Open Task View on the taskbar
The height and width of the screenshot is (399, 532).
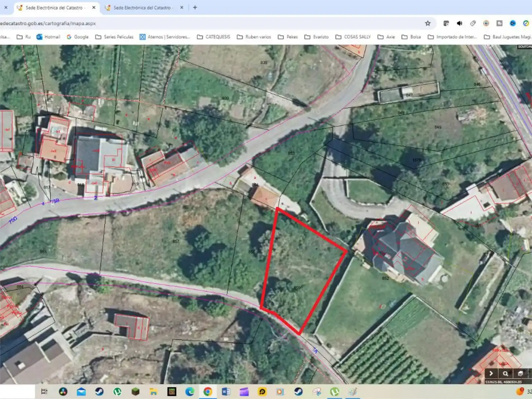point(44,392)
